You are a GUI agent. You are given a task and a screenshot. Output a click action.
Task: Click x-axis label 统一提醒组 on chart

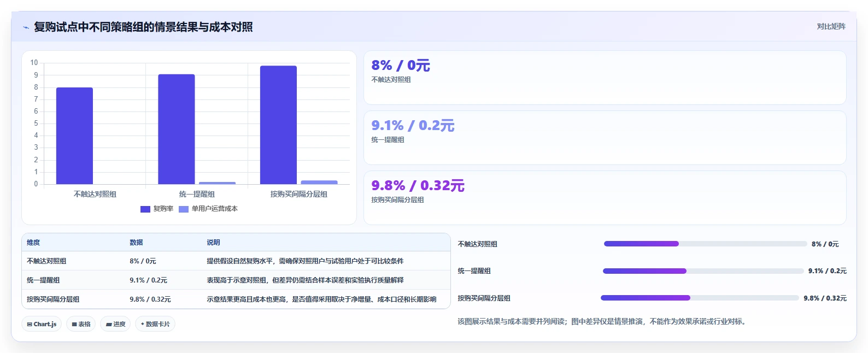click(197, 194)
